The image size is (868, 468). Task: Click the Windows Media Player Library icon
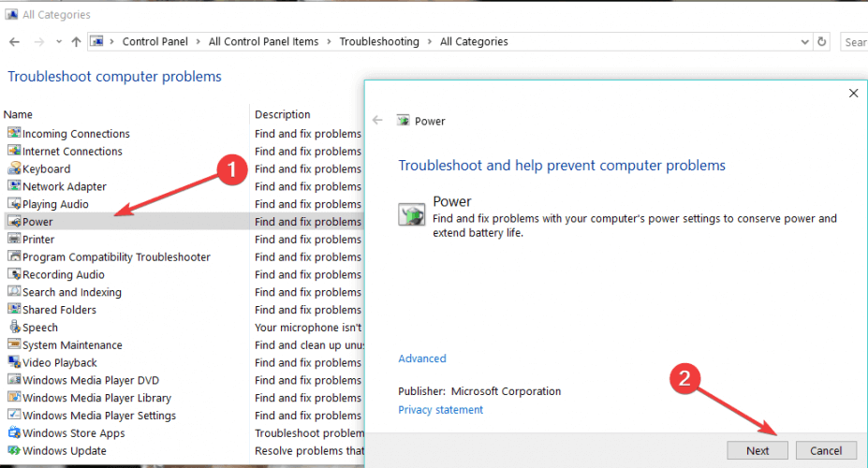[x=14, y=397]
